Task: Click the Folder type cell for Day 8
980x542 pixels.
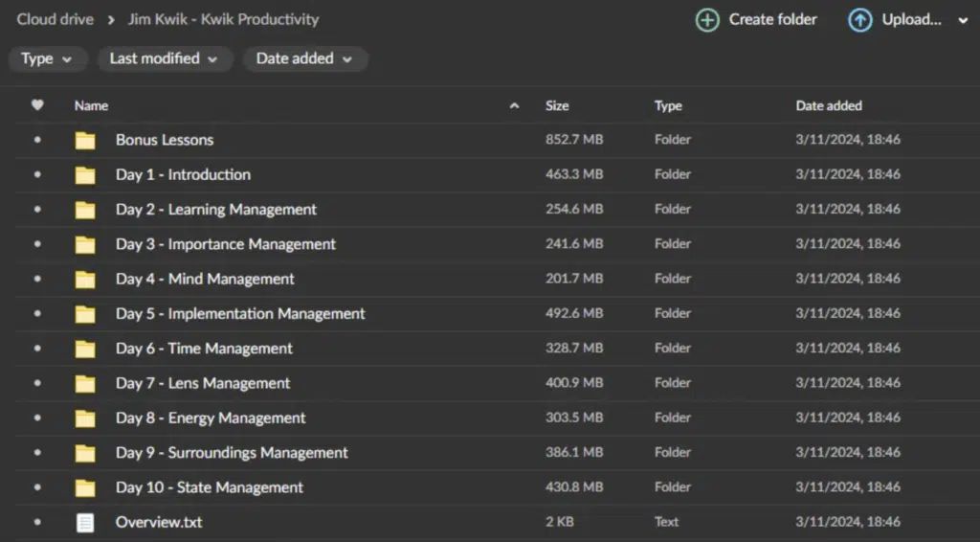Action: tap(673, 417)
